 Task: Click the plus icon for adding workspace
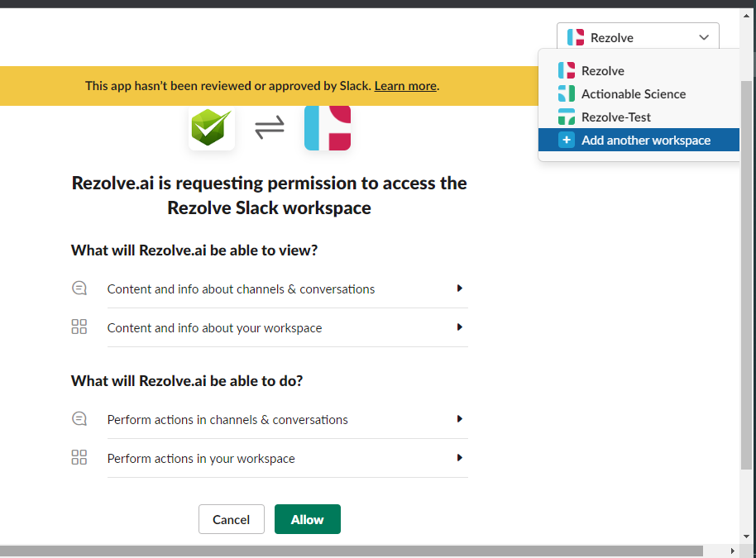pos(566,140)
